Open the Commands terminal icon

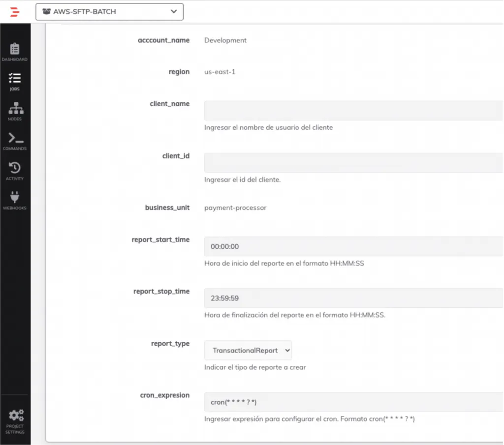click(x=15, y=138)
